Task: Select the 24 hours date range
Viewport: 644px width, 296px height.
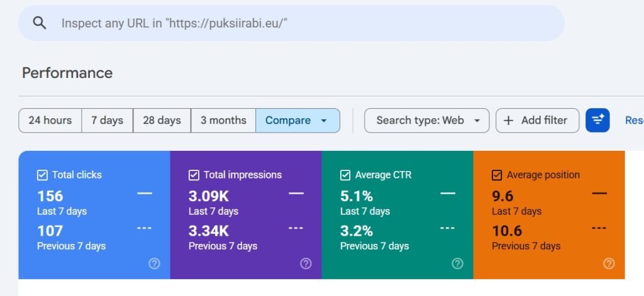Action: [x=50, y=120]
